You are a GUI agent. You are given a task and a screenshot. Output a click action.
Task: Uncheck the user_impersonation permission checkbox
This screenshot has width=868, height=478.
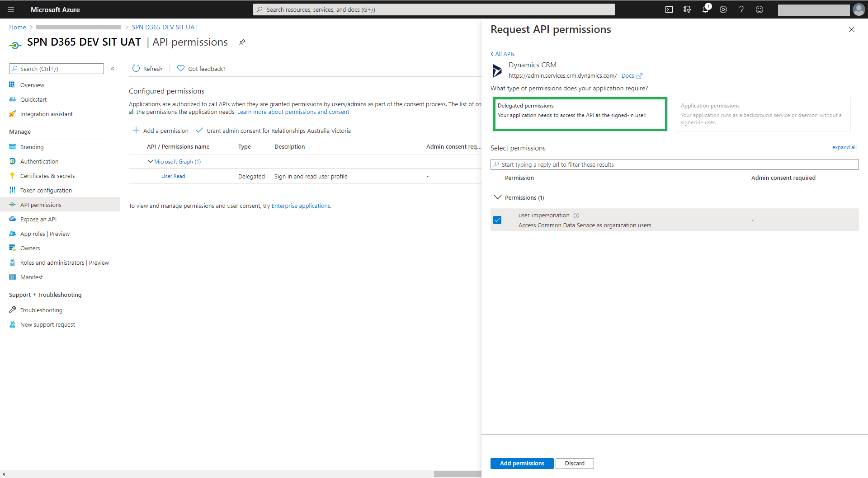tap(497, 220)
